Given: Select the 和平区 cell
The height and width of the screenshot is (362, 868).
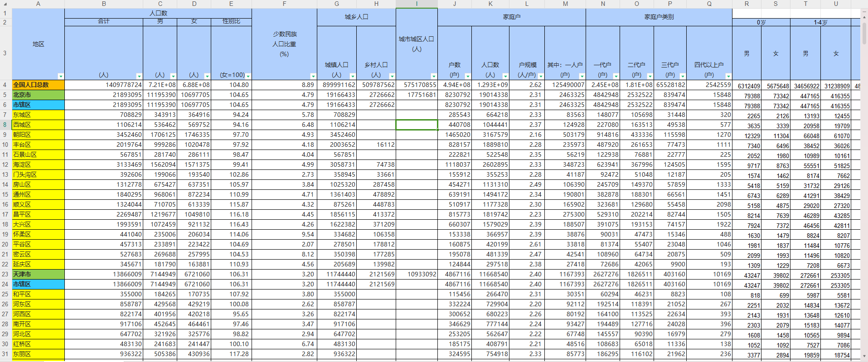Looking at the screenshot, I should pyautogui.click(x=38, y=294).
